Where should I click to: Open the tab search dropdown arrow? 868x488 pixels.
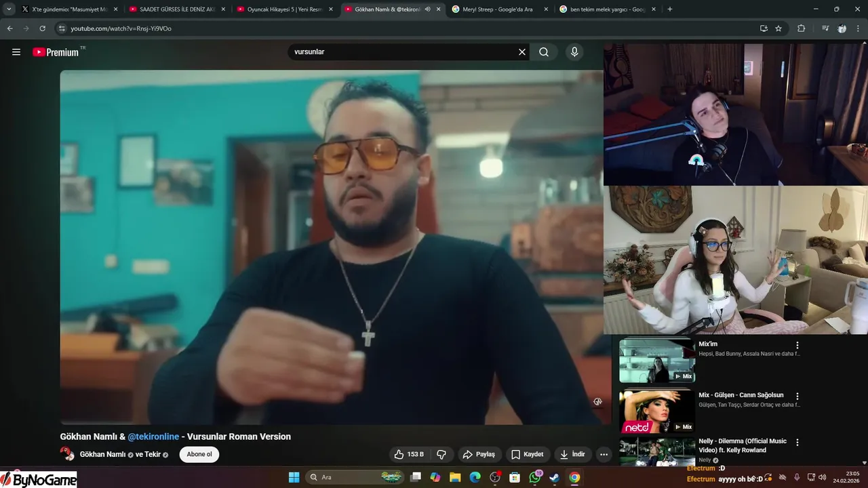(x=9, y=9)
